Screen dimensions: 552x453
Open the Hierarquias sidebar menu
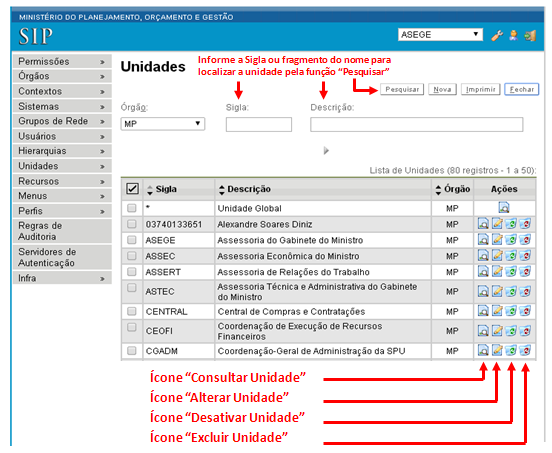tap(62, 151)
